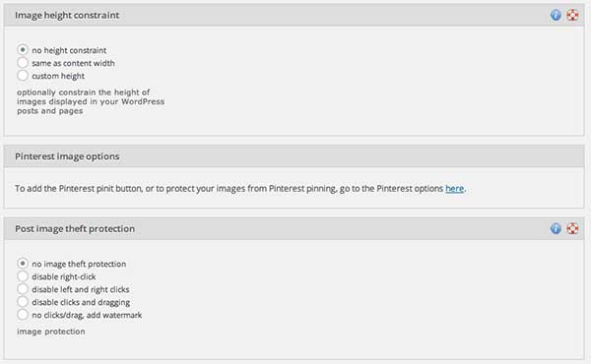The image size is (591, 364).
Task: Click the 'optionally constrain the height' description text
Action: pyautogui.click(x=91, y=101)
